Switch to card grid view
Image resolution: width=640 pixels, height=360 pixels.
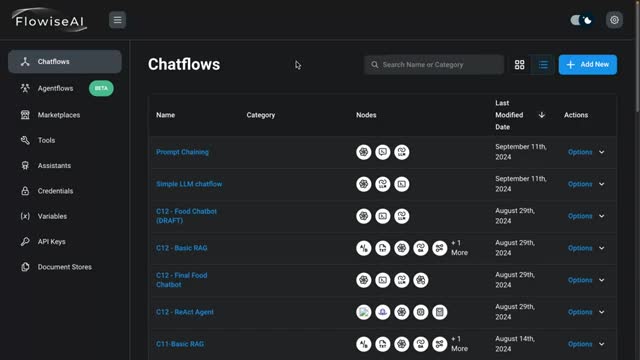520,64
